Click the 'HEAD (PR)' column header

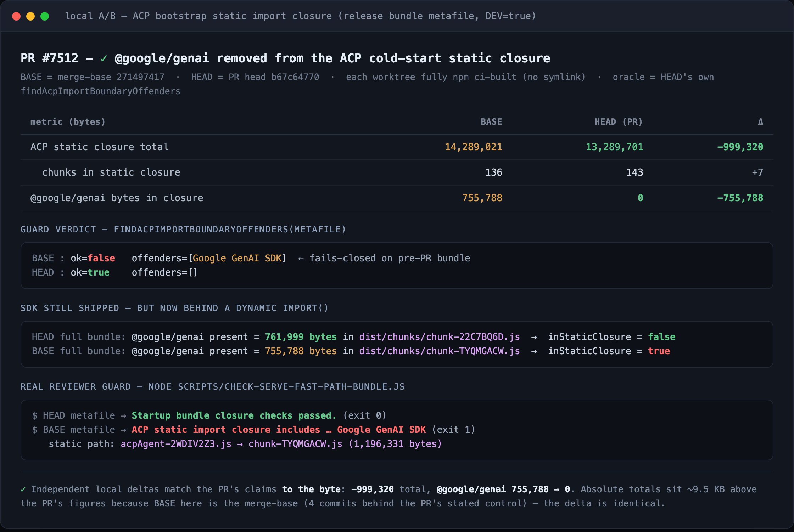(619, 122)
